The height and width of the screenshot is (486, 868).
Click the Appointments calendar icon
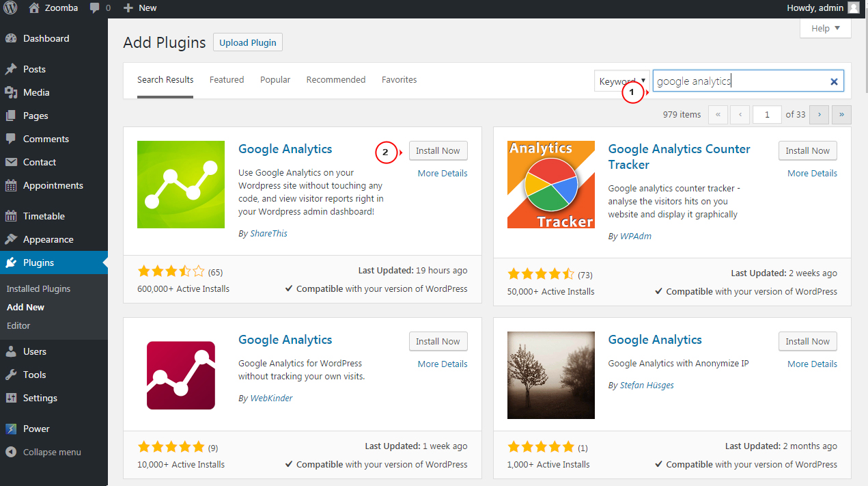coord(11,185)
